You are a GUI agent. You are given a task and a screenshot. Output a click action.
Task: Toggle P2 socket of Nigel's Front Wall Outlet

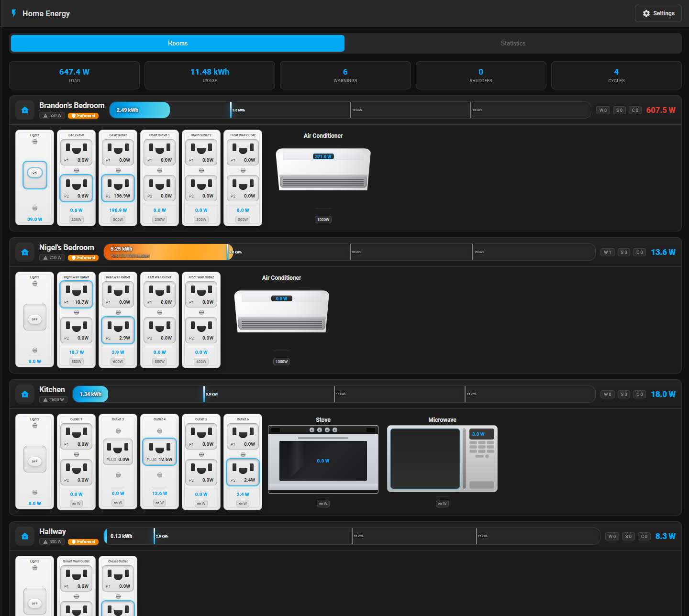point(201,330)
